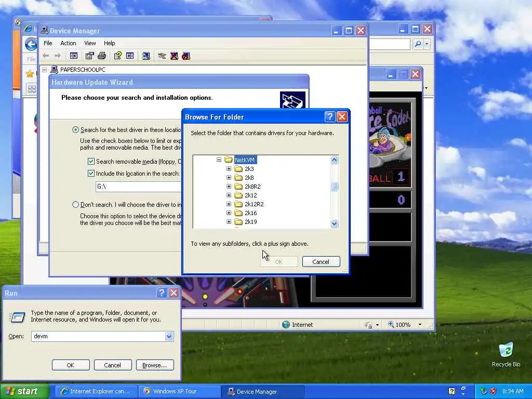
Task: Click the Uninstall device toolbar icon
Action: [x=174, y=56]
